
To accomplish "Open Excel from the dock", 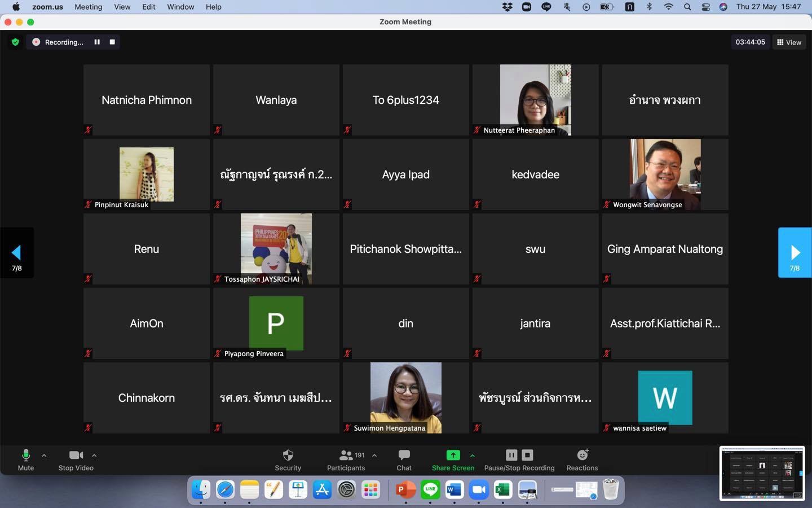I will pos(503,489).
